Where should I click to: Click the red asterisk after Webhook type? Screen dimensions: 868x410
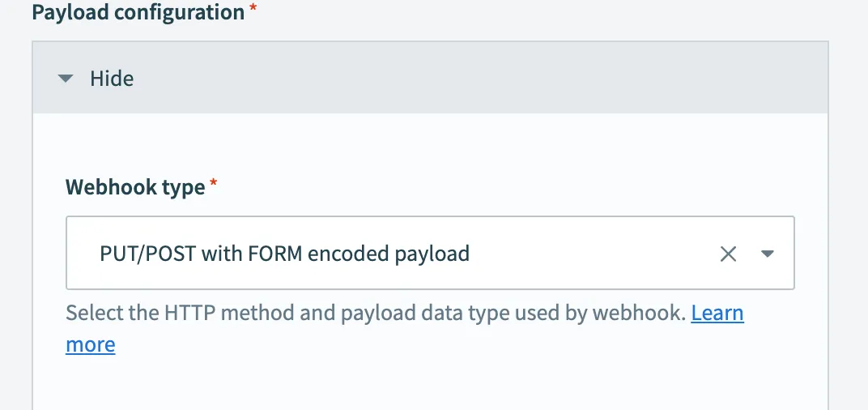click(214, 185)
